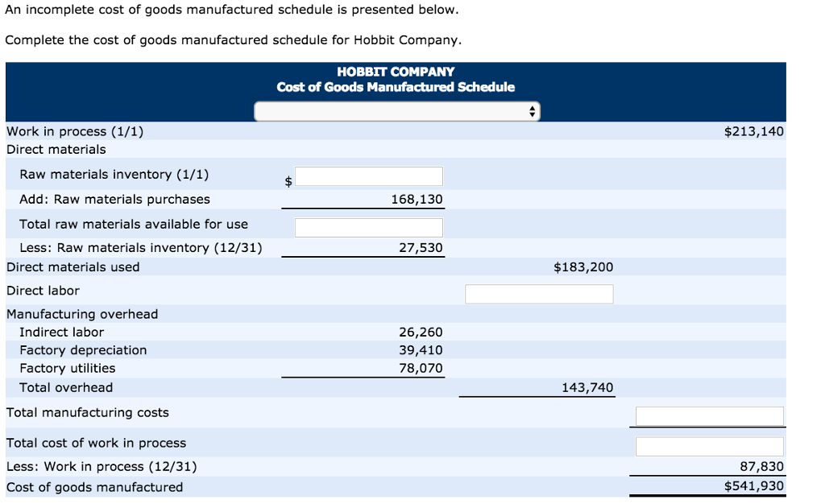Select the Indirect labor value 26,260
This screenshot has width=825, height=504.
click(x=424, y=332)
